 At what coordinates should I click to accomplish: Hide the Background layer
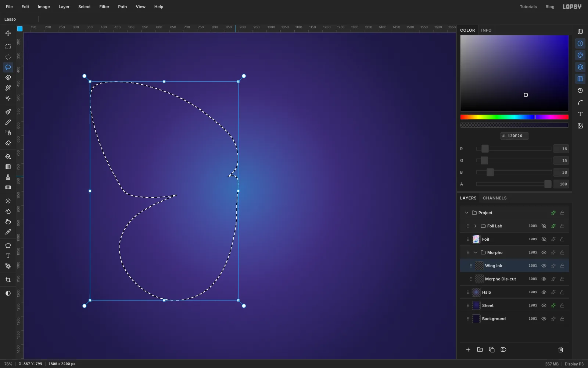click(x=544, y=319)
